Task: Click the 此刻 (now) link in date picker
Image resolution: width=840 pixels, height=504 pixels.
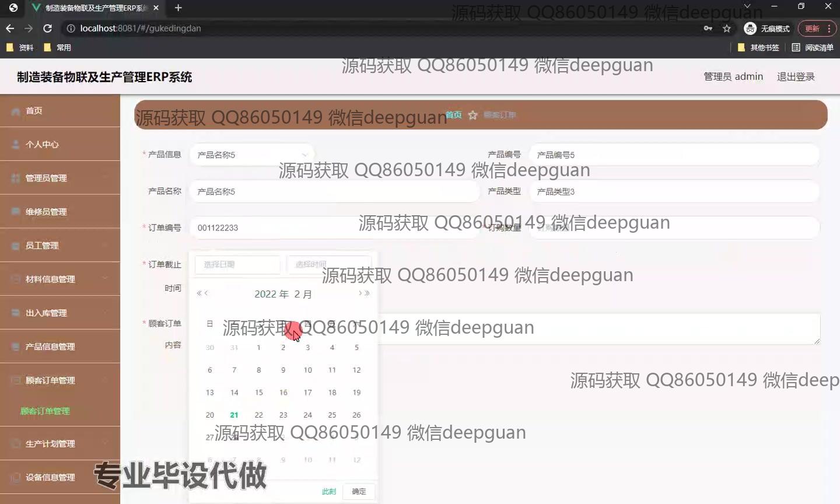Action: tap(329, 492)
